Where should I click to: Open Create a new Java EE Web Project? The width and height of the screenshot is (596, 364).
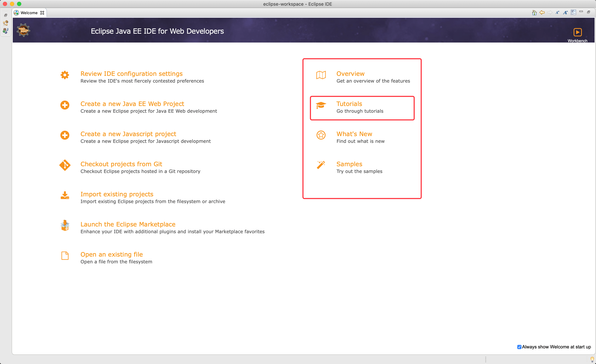click(x=132, y=104)
